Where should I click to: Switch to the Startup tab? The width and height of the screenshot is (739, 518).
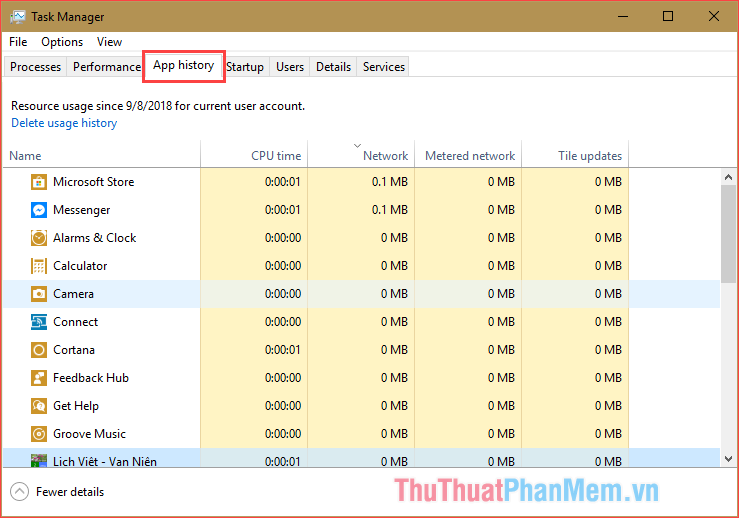click(x=245, y=67)
